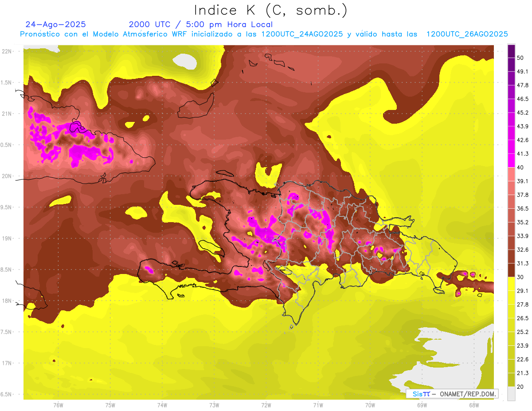Viewport: 532px width, 411px height.
Task: Click the color bar value "21.3"
Action: [523, 373]
